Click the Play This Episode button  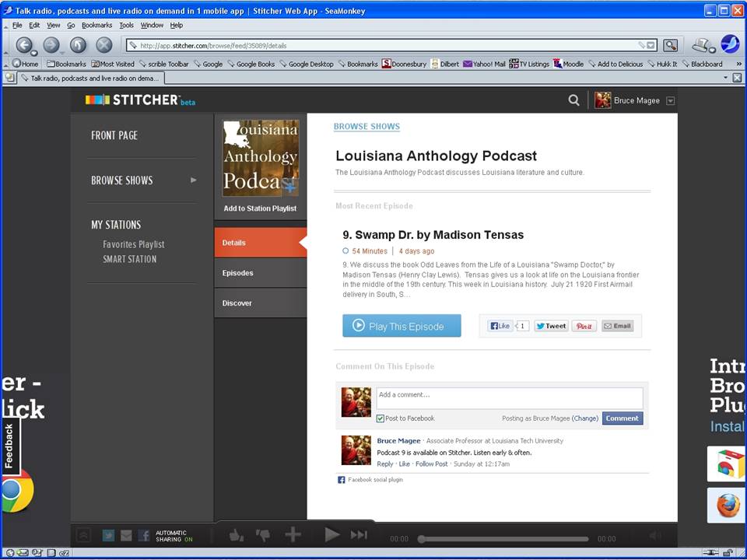402,326
